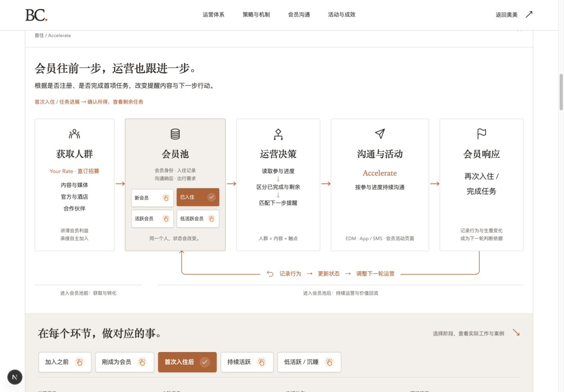Click the 运营决策 decision icon

tap(278, 134)
